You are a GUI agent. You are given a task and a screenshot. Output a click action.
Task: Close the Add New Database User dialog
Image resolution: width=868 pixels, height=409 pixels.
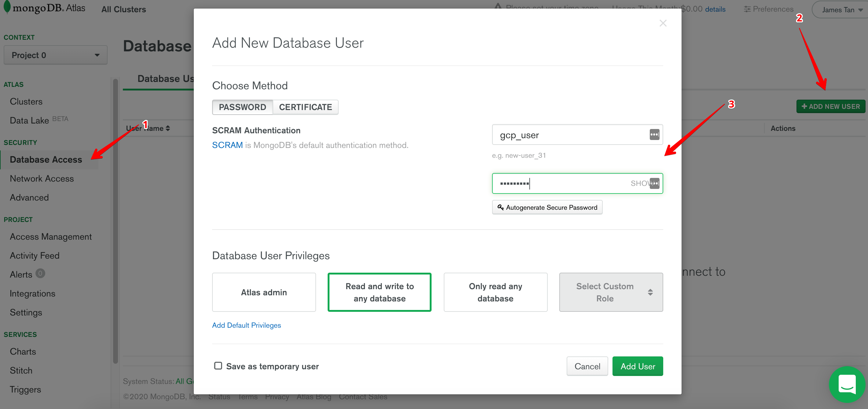click(x=663, y=23)
